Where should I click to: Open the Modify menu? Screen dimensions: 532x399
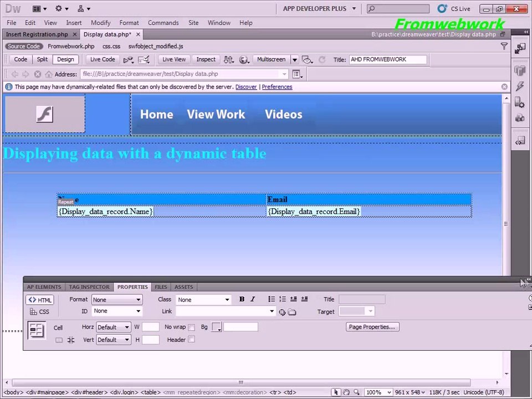point(100,23)
